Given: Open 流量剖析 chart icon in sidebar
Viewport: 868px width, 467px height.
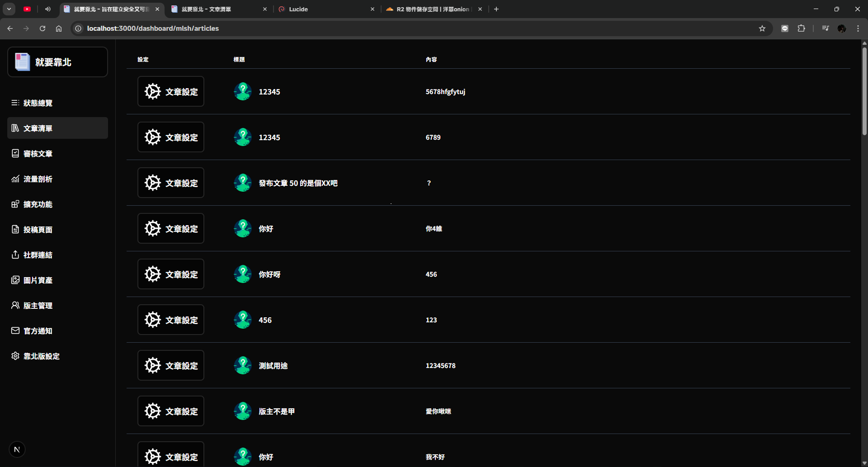Looking at the screenshot, I should pyautogui.click(x=15, y=179).
